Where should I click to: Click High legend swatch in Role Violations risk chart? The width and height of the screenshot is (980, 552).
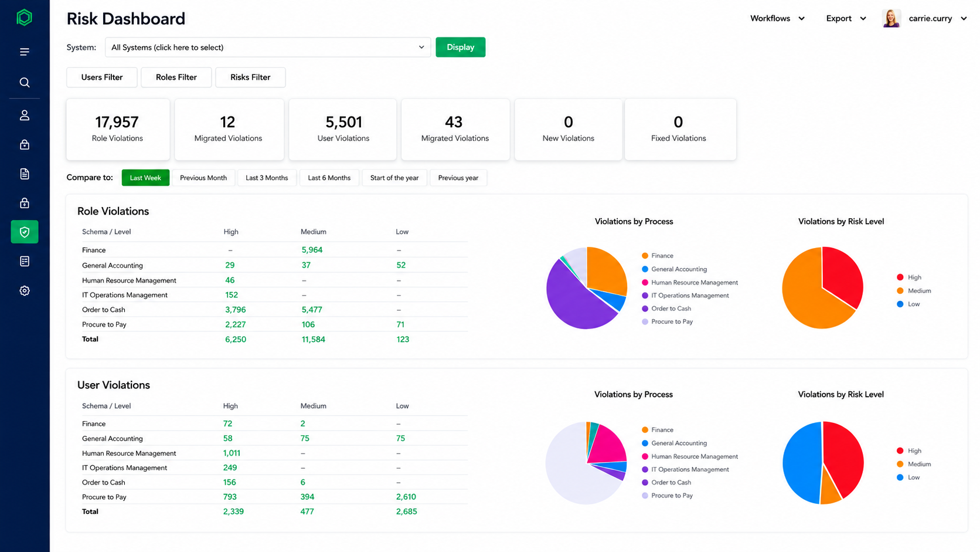tap(900, 277)
